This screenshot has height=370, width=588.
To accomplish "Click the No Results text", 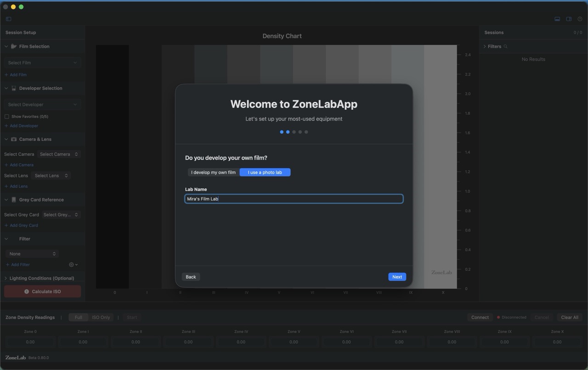I will point(533,59).
